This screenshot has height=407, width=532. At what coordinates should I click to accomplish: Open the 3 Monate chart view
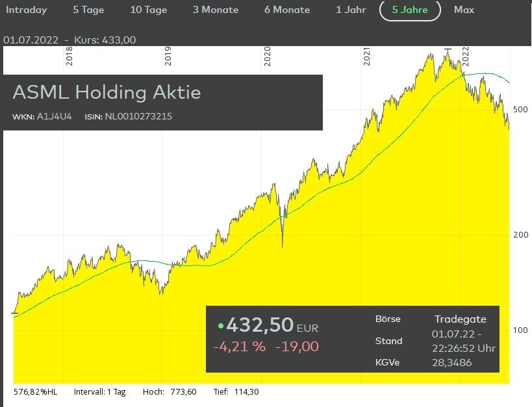click(x=216, y=10)
